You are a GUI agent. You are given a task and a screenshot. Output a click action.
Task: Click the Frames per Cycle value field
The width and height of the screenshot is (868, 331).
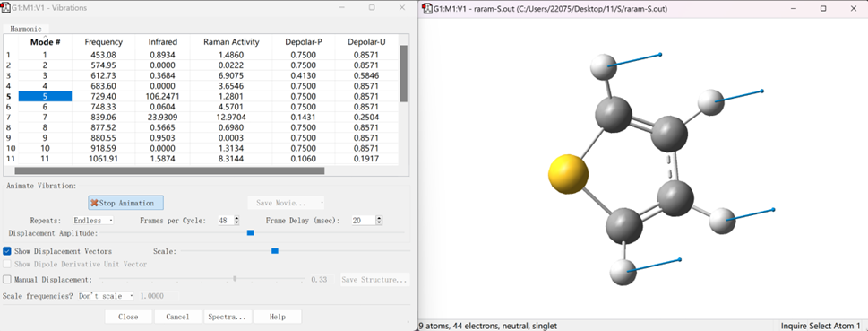(225, 220)
